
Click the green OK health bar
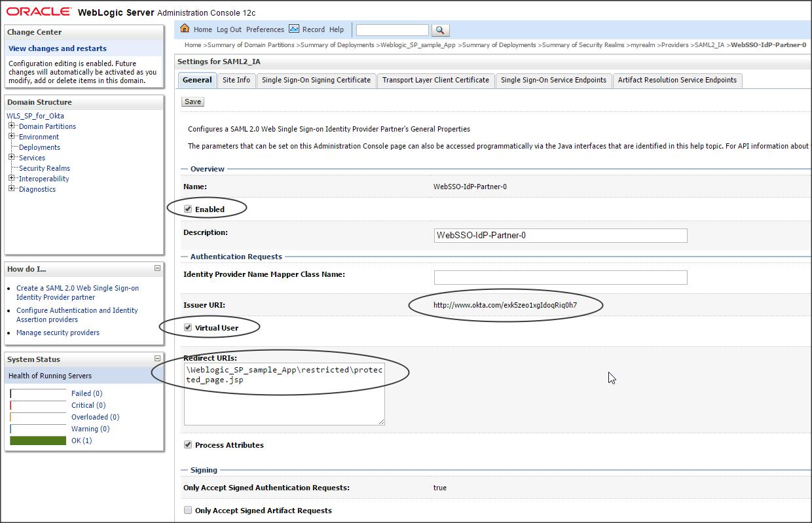coord(38,441)
